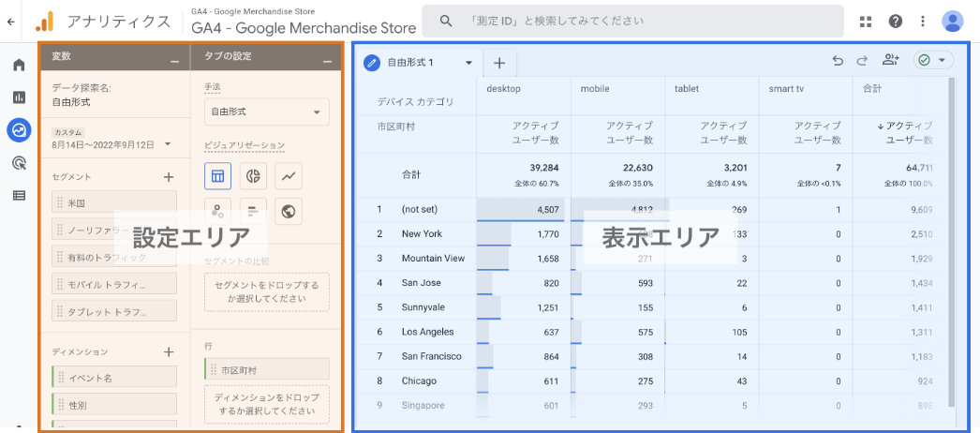Viewport: 980px width, 433px height.
Task: Open the three-dot more options menu
Action: click(923, 22)
